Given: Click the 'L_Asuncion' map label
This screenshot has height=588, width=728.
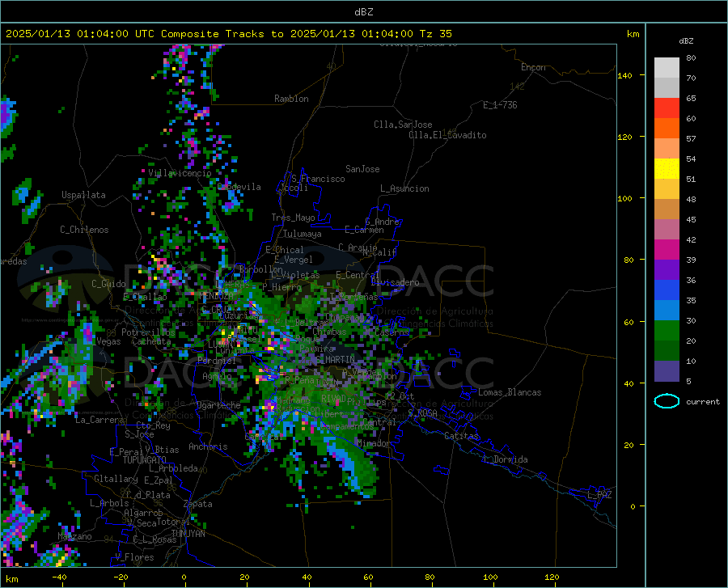Looking at the screenshot, I should pos(404,188).
